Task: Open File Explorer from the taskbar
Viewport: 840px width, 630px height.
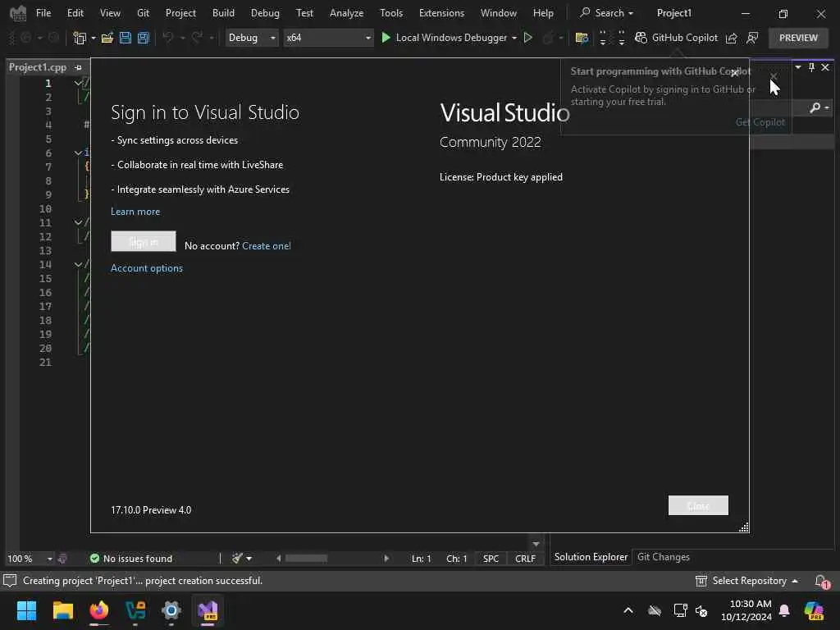Action: (62, 610)
